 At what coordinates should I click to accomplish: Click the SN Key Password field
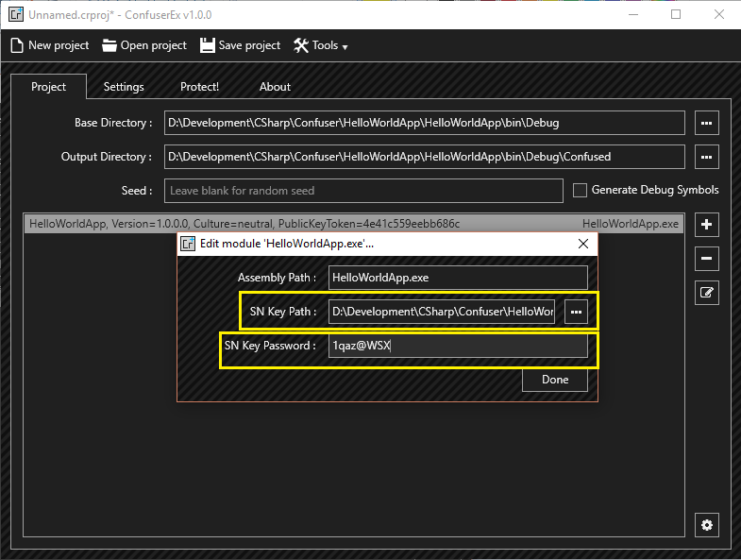(x=458, y=346)
